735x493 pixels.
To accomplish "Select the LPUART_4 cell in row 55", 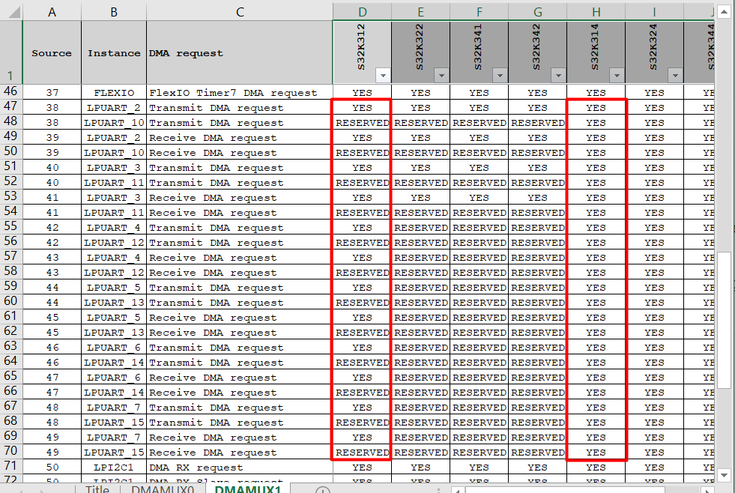I will pos(114,227).
